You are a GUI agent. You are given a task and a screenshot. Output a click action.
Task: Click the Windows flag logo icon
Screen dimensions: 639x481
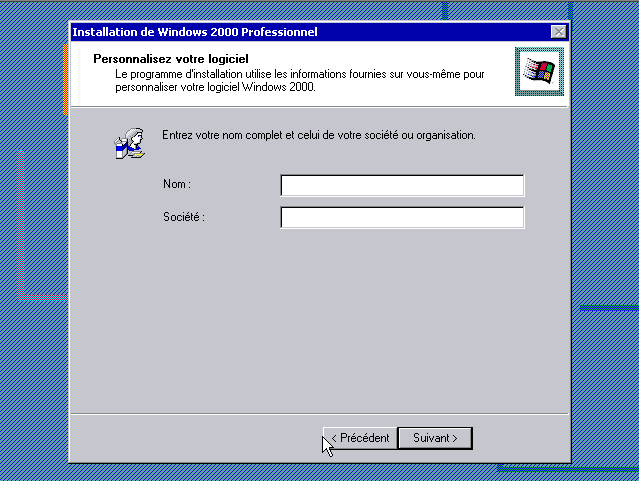(539, 71)
